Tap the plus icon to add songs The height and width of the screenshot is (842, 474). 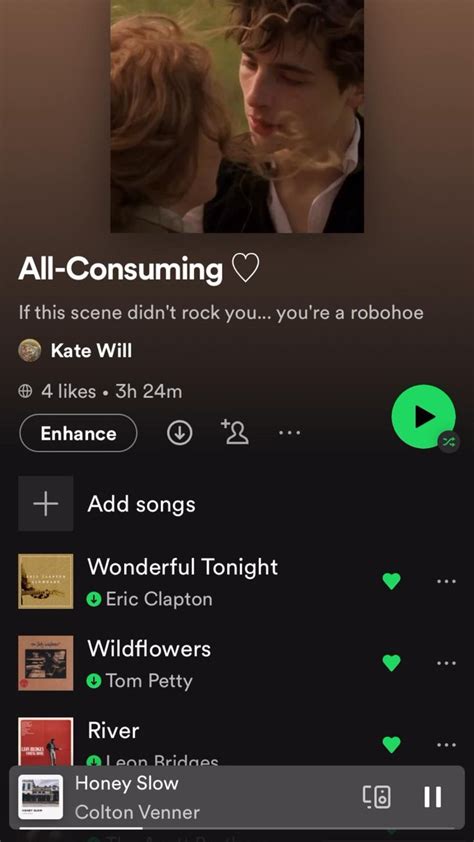point(46,504)
